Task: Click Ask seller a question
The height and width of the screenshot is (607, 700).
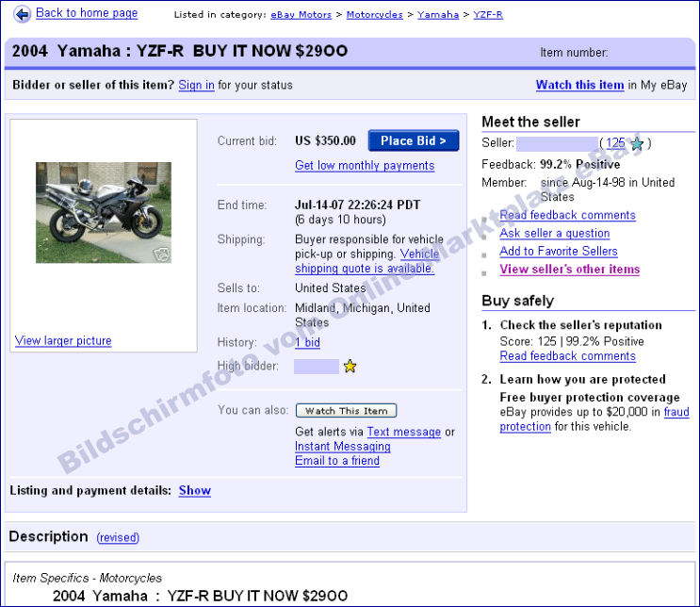Action: point(555,233)
